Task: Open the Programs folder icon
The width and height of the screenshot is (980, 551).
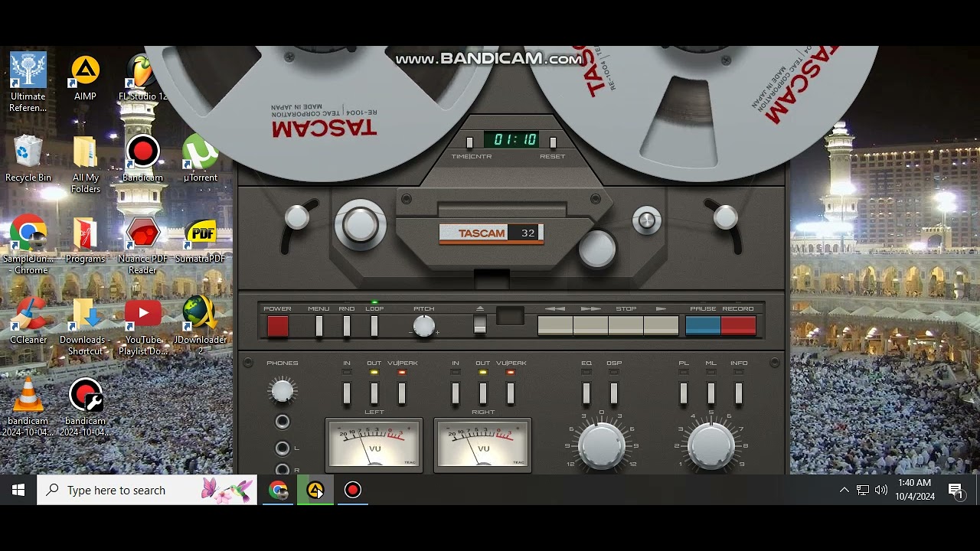Action: 85,240
